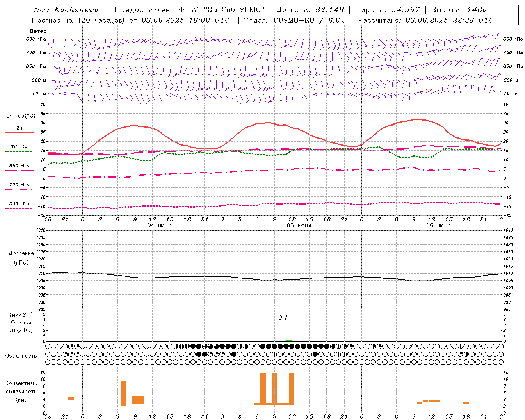Image resolution: width=525 pixels, height=420 pixels.
Task: Click the 'Облачность' cloud cover label
Action: pyautogui.click(x=21, y=356)
